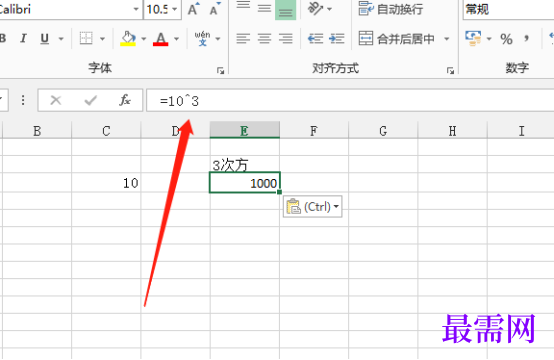
Task: Center text horizontally
Action: coord(264,38)
